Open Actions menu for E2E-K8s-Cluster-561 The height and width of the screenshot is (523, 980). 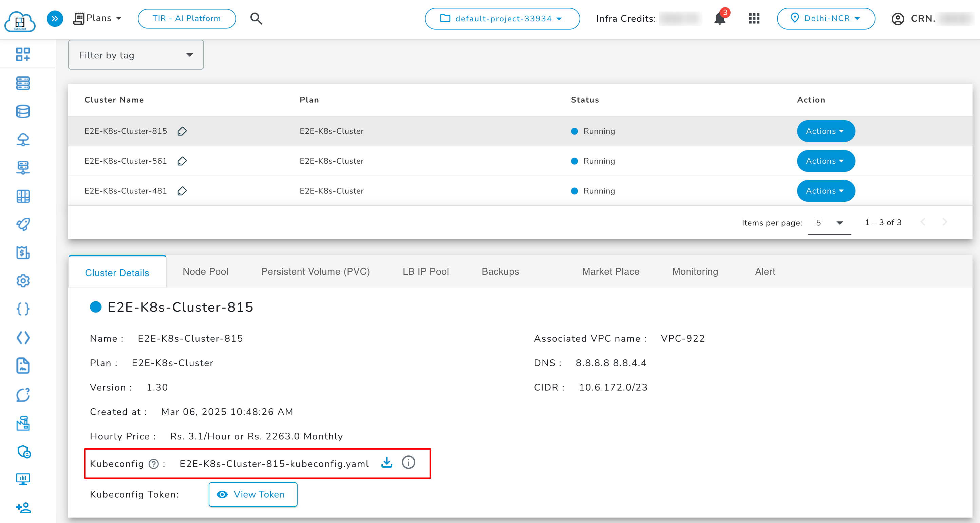click(x=826, y=161)
